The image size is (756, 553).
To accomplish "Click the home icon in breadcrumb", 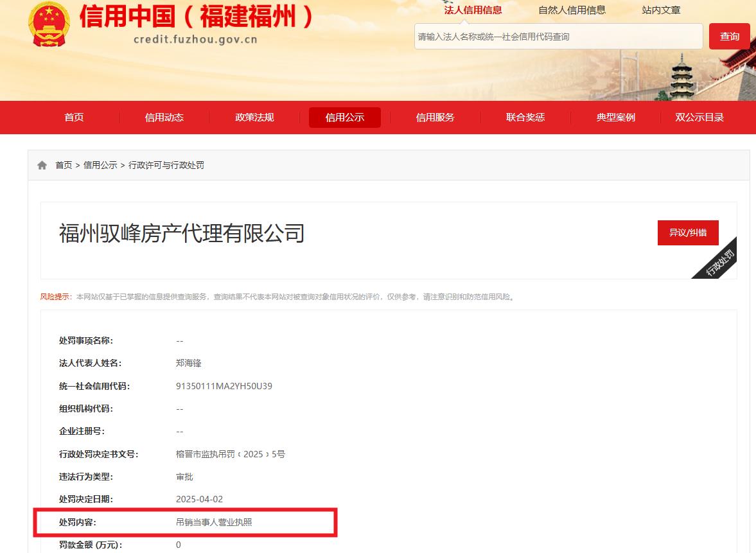I will pyautogui.click(x=42, y=165).
